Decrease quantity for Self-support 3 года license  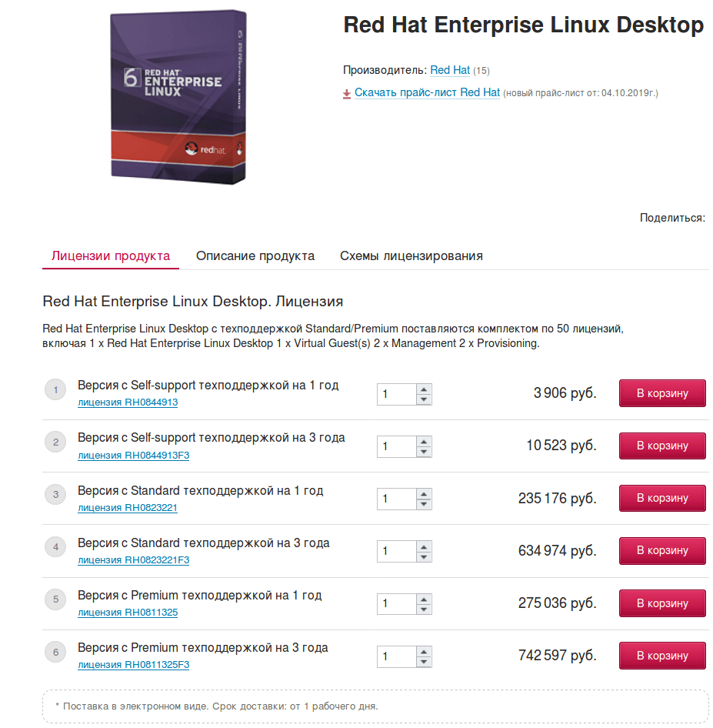tap(424, 452)
